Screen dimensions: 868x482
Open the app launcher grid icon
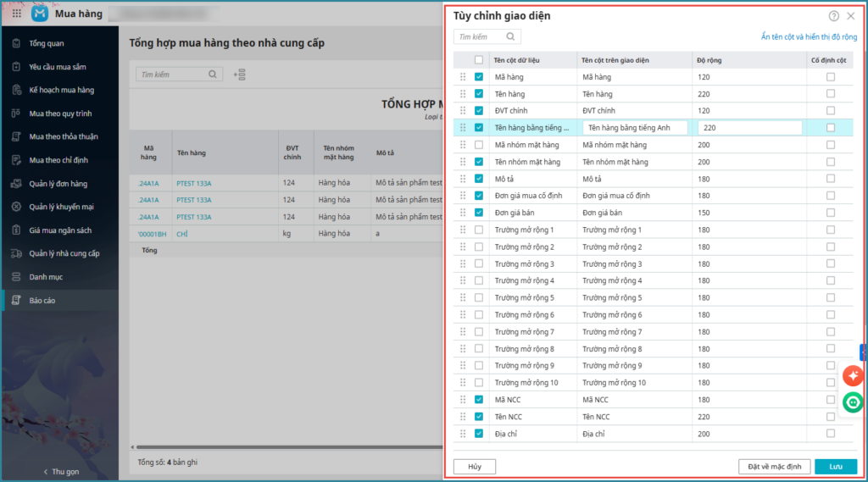pos(17,14)
